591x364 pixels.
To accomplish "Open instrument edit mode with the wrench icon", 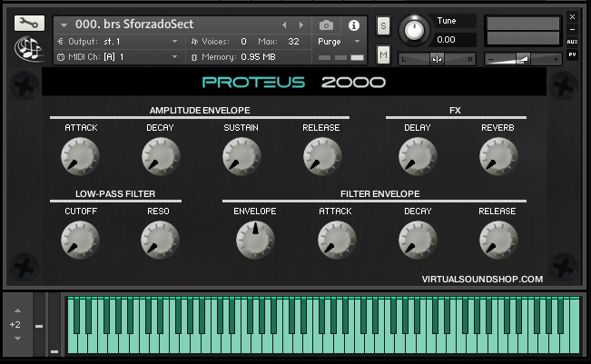I will tap(29, 24).
